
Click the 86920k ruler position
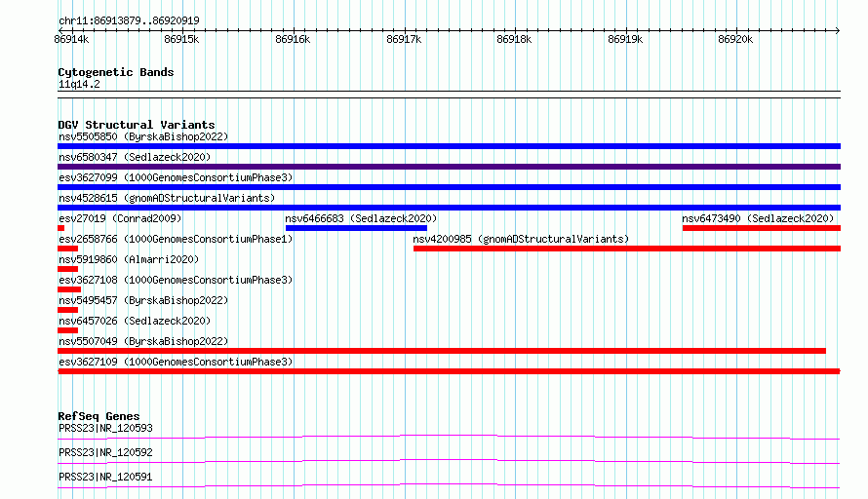[x=735, y=39]
